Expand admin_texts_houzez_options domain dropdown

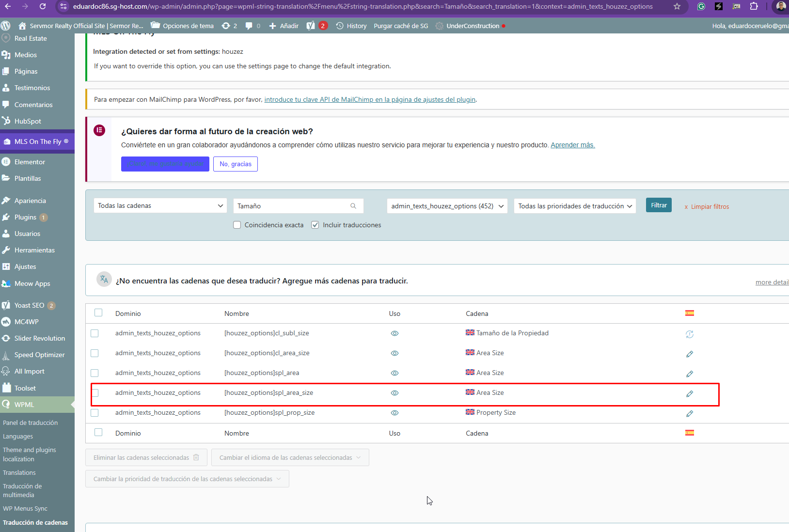(x=447, y=206)
